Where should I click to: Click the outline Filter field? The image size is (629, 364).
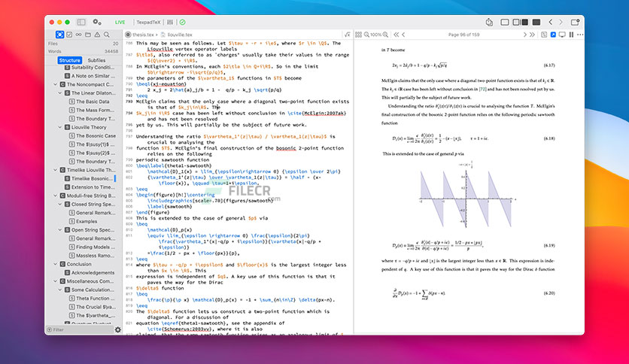point(80,329)
